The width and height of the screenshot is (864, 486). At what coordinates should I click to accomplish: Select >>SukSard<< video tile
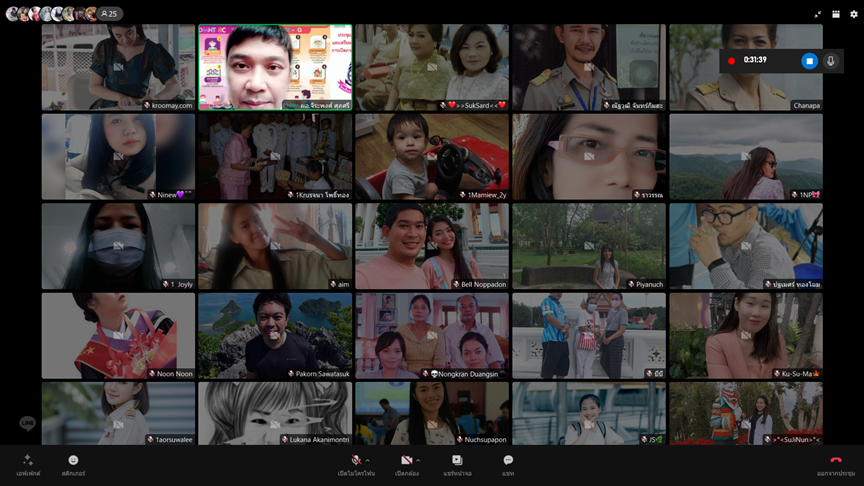432,67
